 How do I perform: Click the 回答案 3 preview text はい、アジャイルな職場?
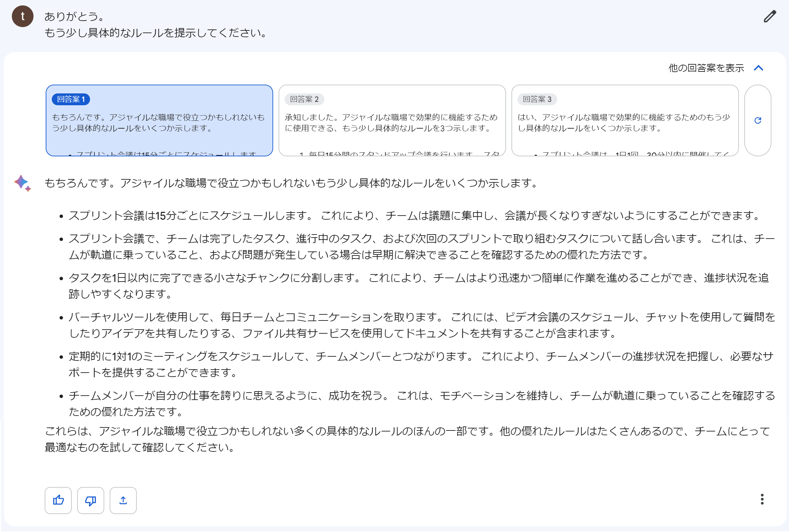coord(624,123)
